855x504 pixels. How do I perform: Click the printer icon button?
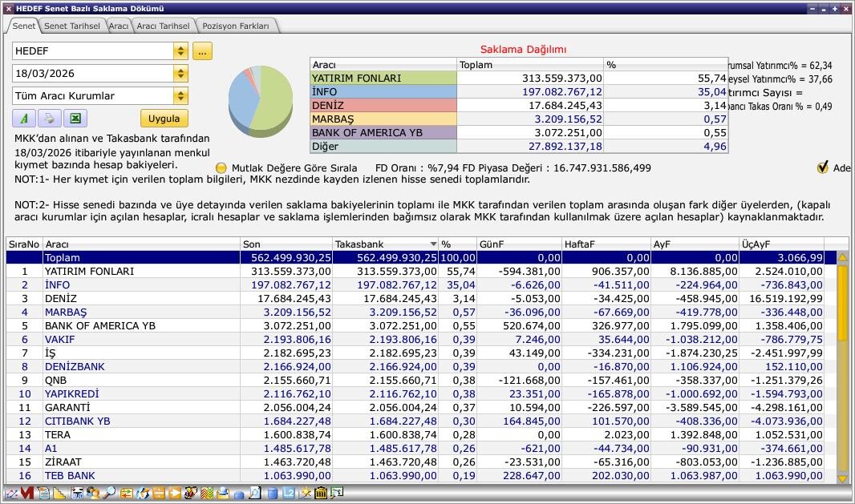tap(49, 119)
